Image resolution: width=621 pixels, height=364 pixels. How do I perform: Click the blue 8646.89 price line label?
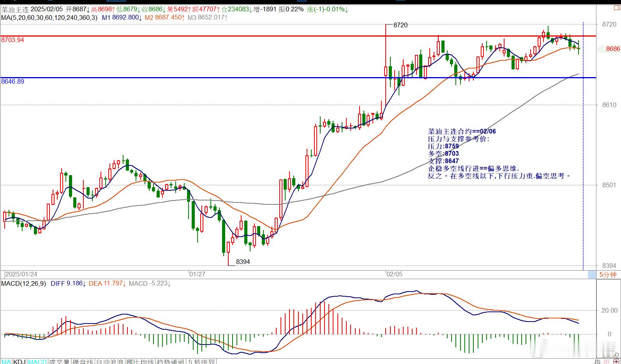[x=12, y=82]
